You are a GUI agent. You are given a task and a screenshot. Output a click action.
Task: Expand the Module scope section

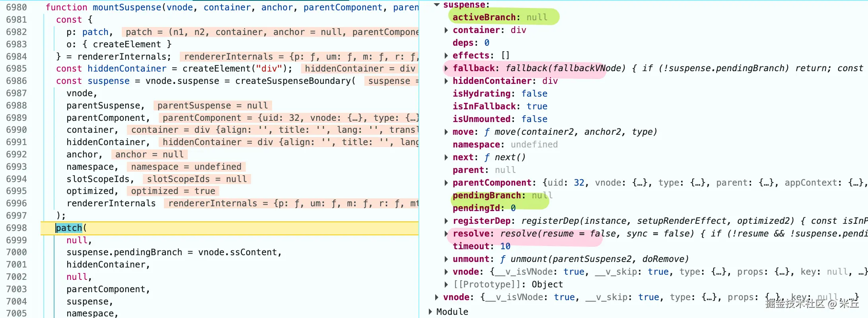click(430, 312)
